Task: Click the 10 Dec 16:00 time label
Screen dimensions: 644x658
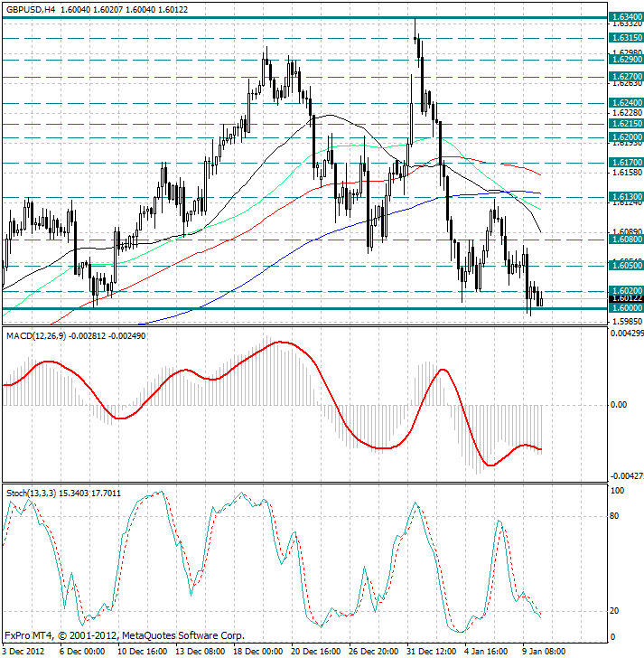Action: click(x=142, y=652)
